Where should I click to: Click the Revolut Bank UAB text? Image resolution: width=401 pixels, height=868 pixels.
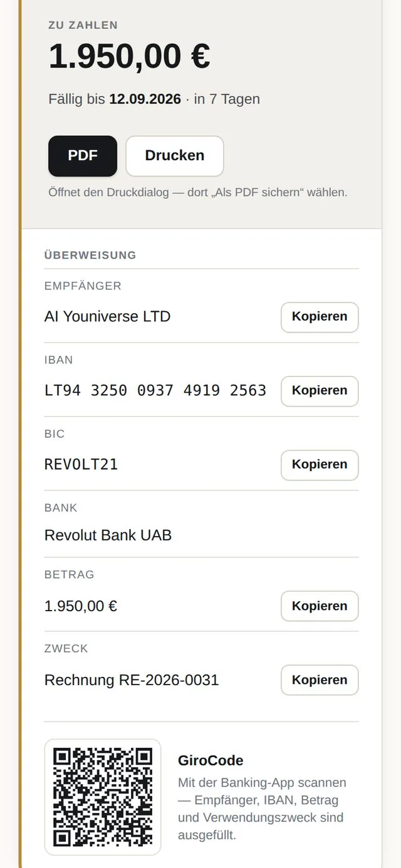tap(108, 535)
